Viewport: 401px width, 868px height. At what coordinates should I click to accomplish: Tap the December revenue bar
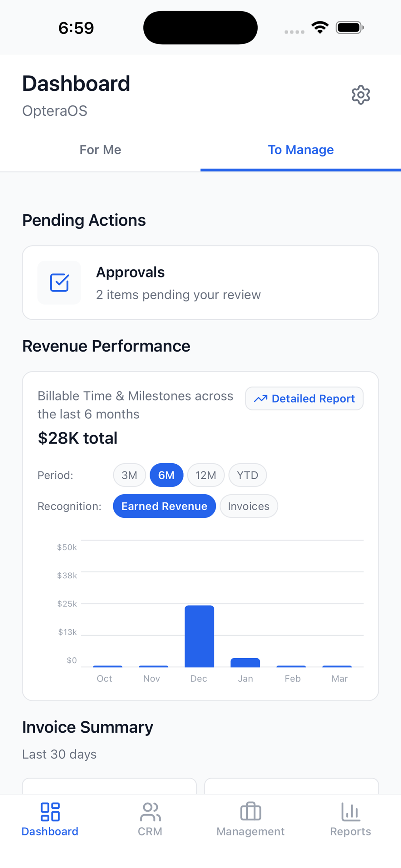(199, 636)
